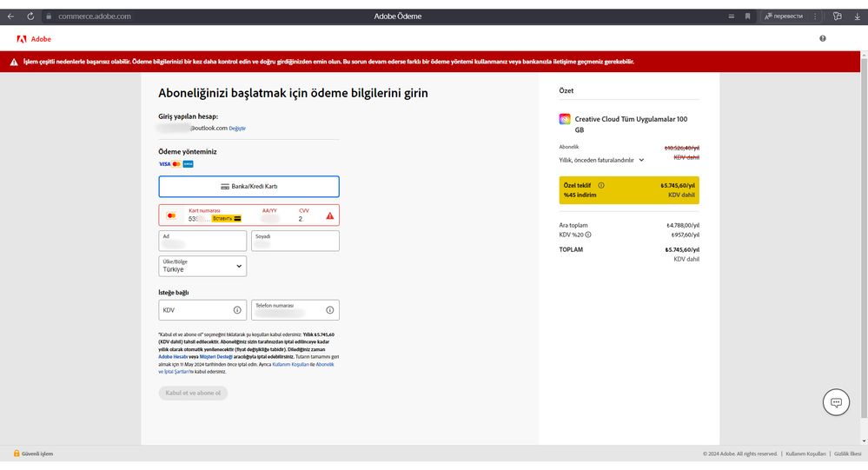This screenshot has width=868, height=470.
Task: Go back with the browser back arrow
Action: pos(10,16)
